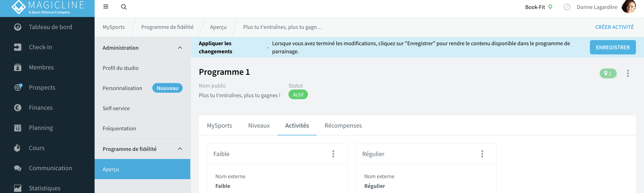
Task: Click the search magnifier icon
Action: point(124,7)
